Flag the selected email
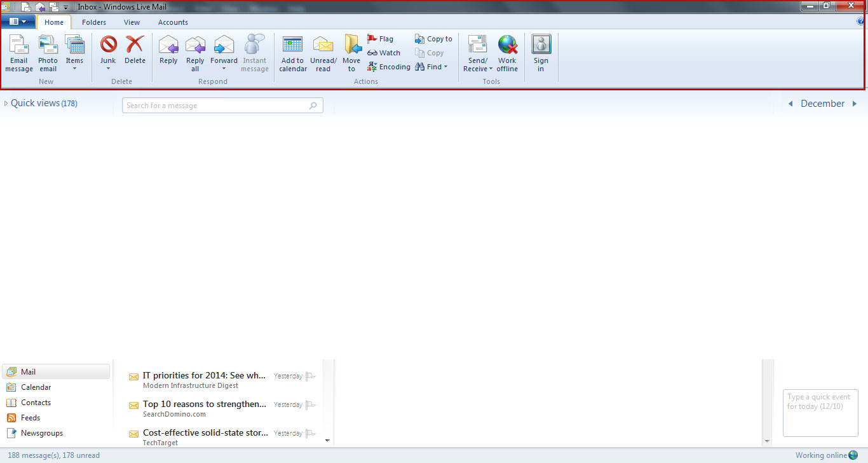This screenshot has width=868, height=463. [381, 38]
